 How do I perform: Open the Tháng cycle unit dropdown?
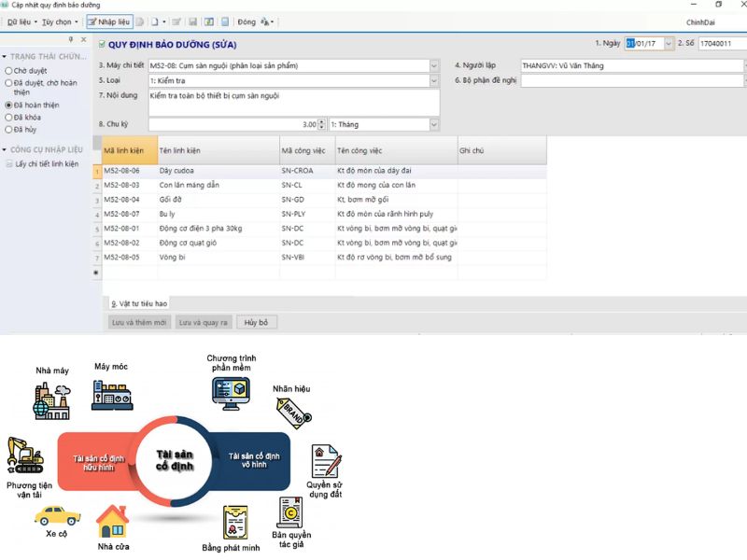click(434, 124)
